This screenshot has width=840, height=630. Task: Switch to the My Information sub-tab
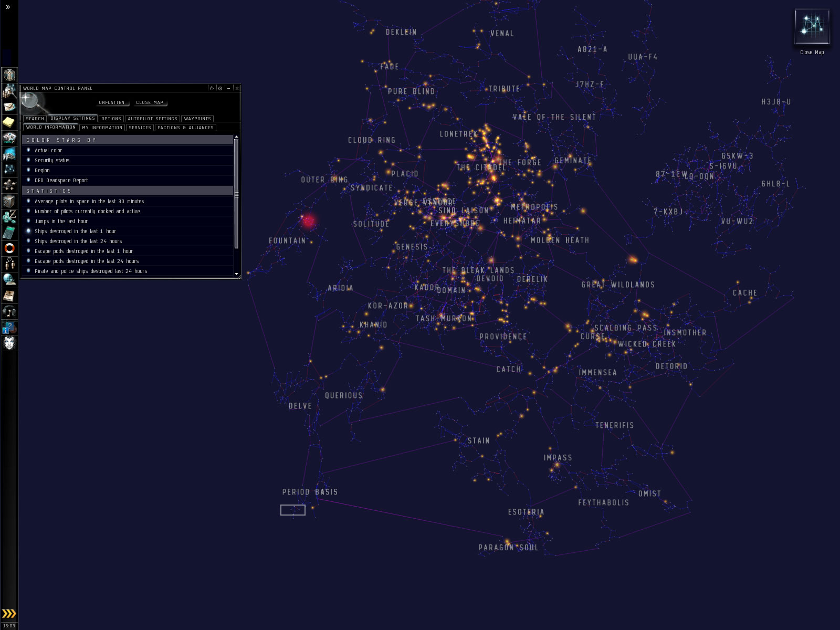coord(102,128)
